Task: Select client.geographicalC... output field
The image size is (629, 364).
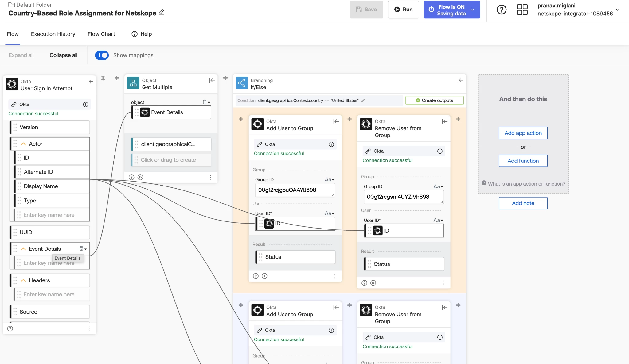Action: (x=171, y=144)
